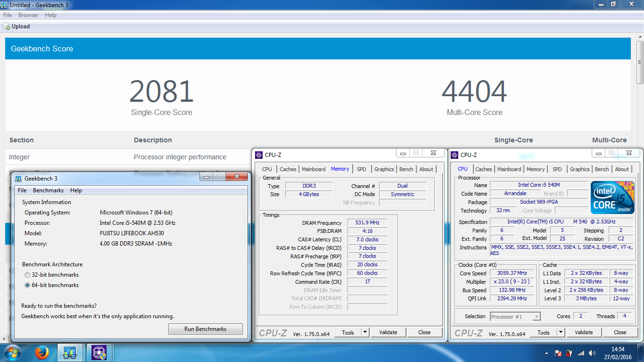The width and height of the screenshot is (644, 362).
Task: Open the Windows Start orb
Action: [13, 353]
